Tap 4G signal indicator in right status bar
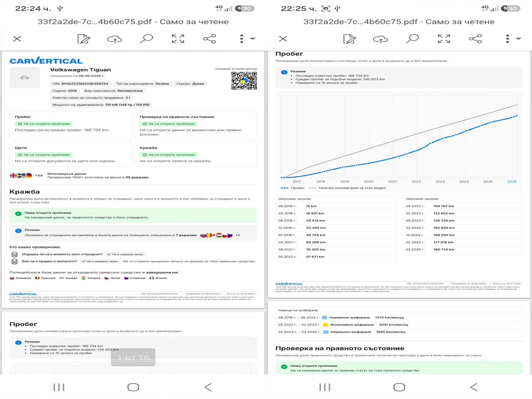The height and width of the screenshot is (399, 532). click(x=490, y=8)
